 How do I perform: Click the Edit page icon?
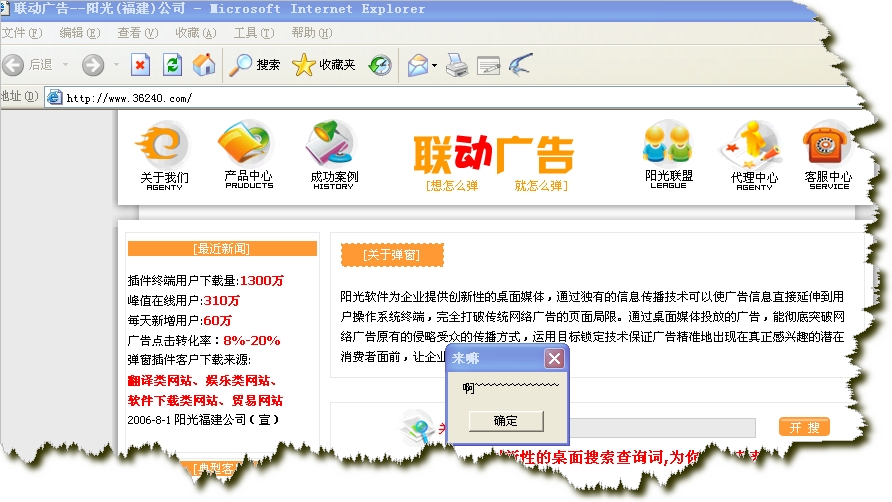pyautogui.click(x=489, y=66)
